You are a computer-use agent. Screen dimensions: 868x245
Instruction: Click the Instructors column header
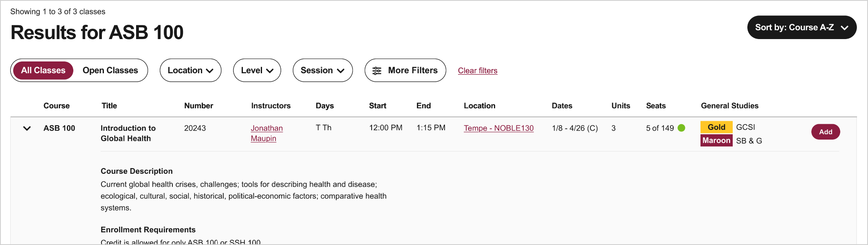(271, 106)
